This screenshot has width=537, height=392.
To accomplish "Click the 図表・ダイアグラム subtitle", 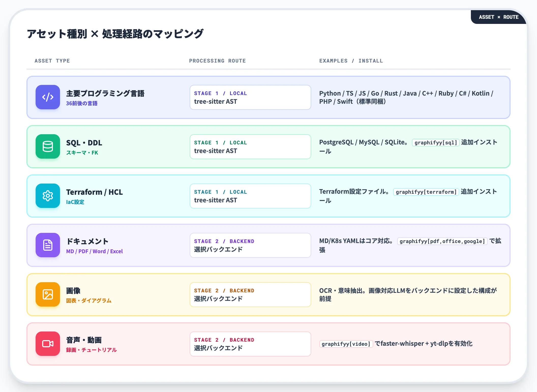I will tap(89, 301).
